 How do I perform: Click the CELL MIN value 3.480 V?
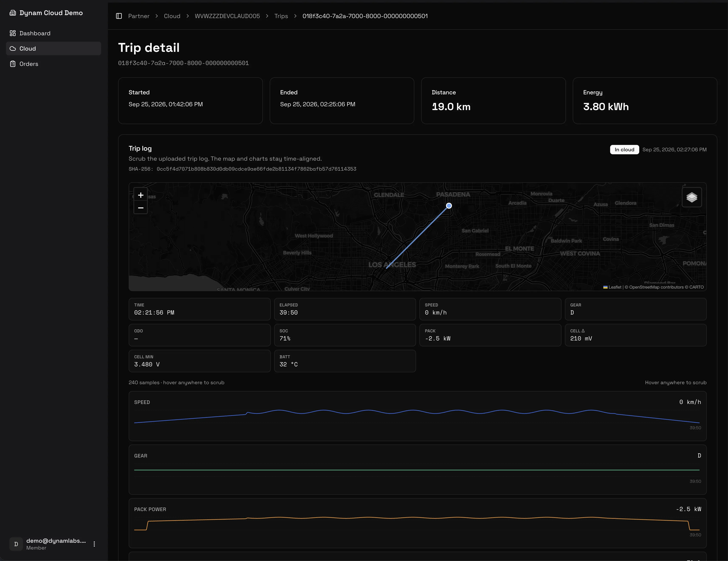[147, 365]
